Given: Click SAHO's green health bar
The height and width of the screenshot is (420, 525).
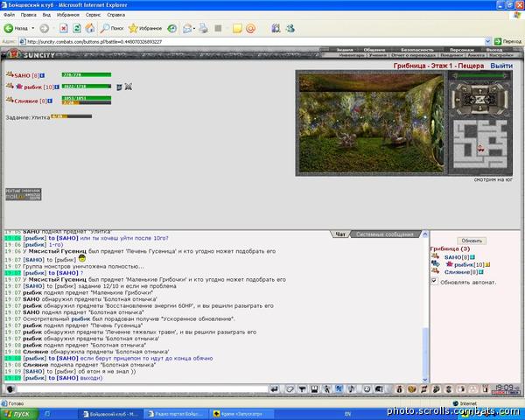Looking at the screenshot, I should tap(87, 74).
